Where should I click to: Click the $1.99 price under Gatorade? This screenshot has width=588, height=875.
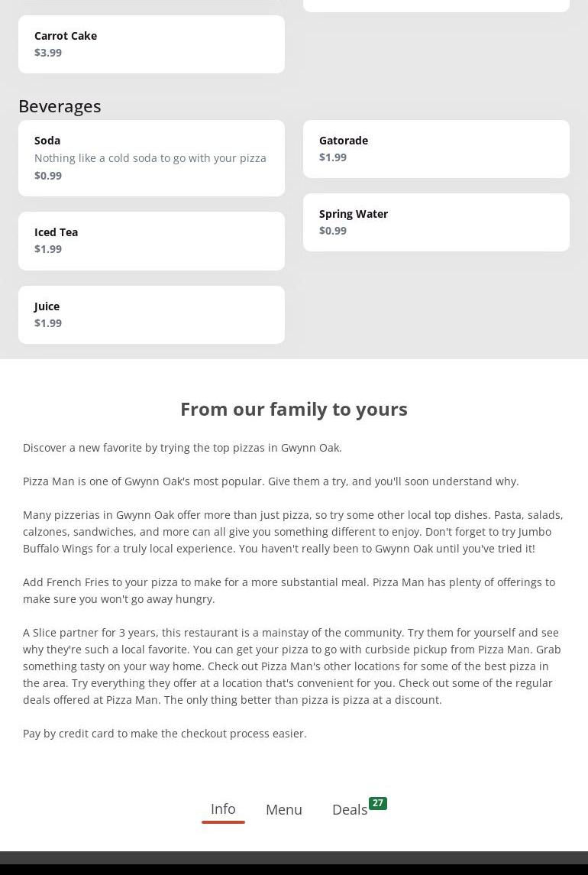pos(333,157)
